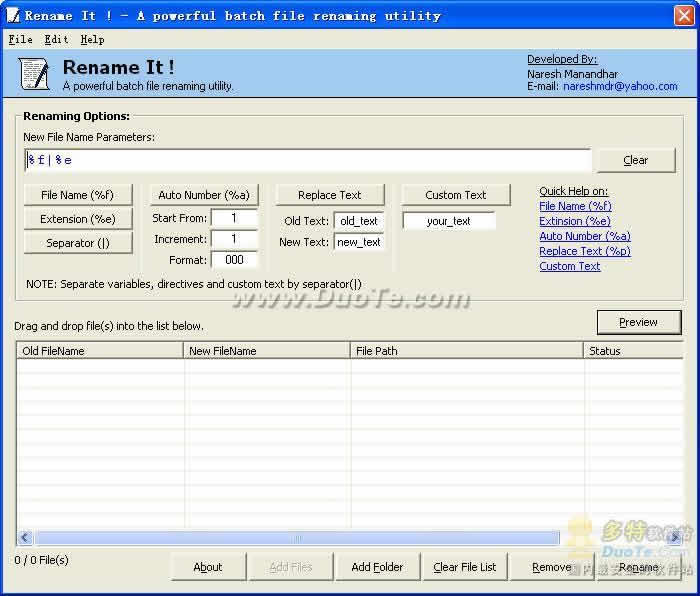The image size is (700, 596).
Task: Click the Remove button
Action: click(552, 567)
